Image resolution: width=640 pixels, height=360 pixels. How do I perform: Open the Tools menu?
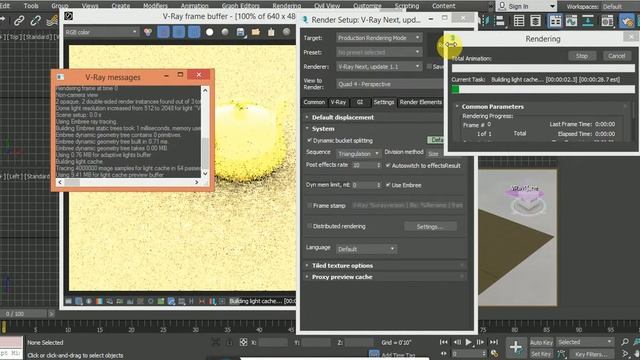(31, 6)
